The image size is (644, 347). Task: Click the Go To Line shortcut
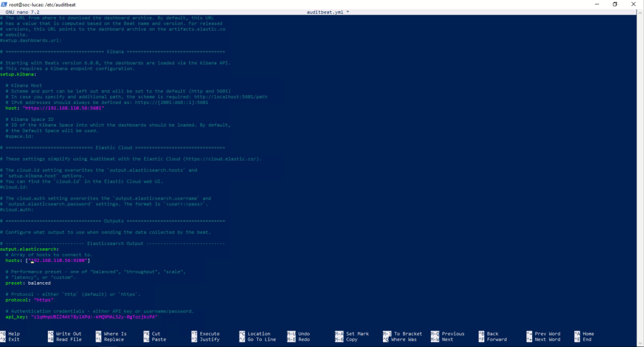tap(262, 339)
